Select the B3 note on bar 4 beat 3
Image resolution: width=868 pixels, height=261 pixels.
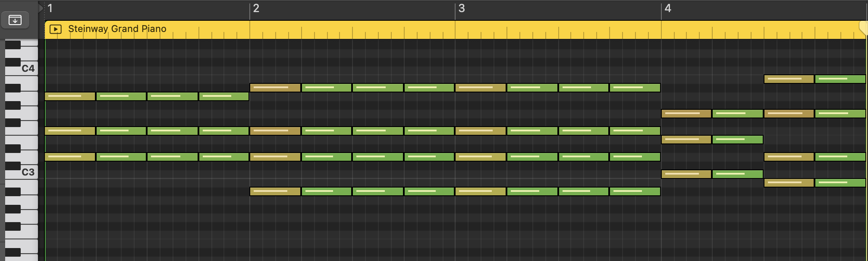[x=789, y=79]
